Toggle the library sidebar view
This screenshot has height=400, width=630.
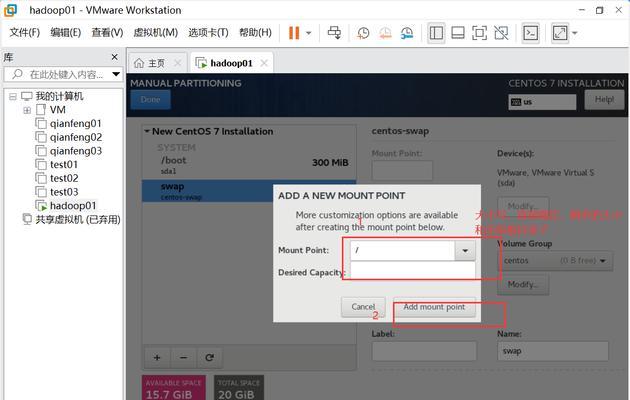pyautogui.click(x=436, y=33)
